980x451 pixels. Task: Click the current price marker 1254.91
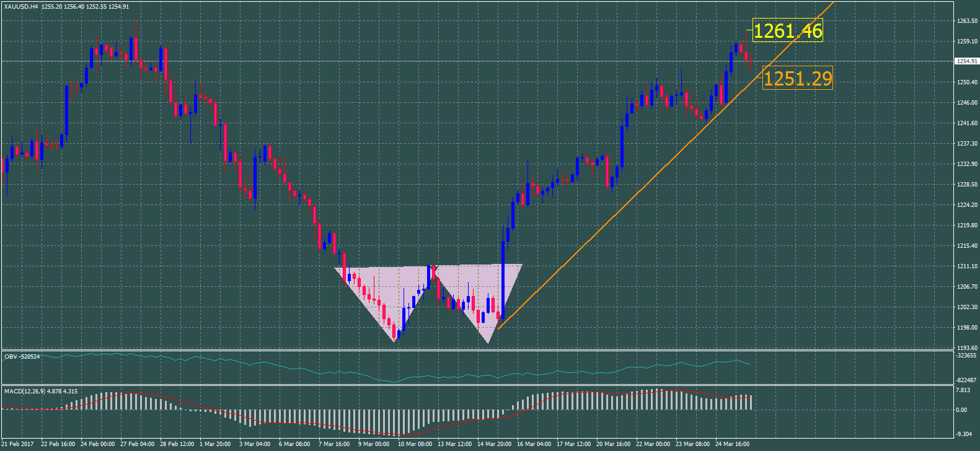tap(966, 61)
